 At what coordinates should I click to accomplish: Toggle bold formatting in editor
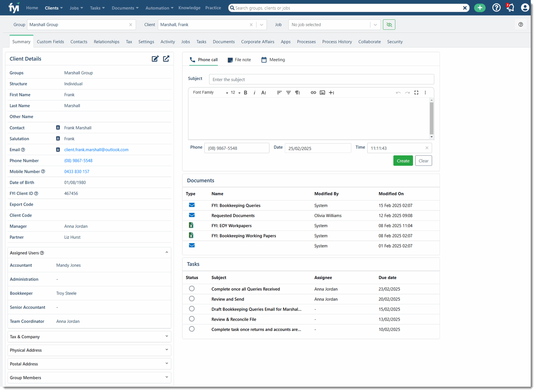(245, 93)
